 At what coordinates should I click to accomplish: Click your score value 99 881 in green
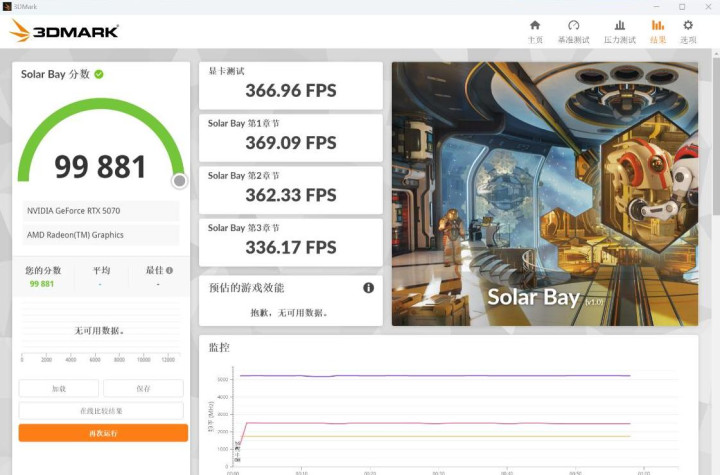click(x=42, y=284)
